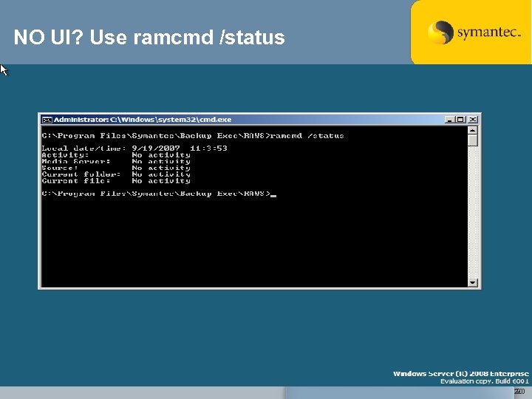Click the command window scroll down arrow
The width and height of the screenshot is (532, 399).
[473, 282]
